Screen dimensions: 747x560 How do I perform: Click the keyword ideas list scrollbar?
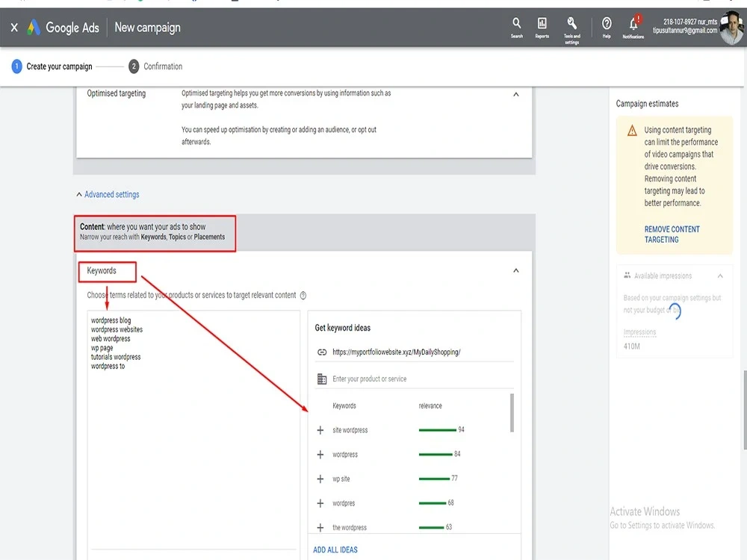512,412
